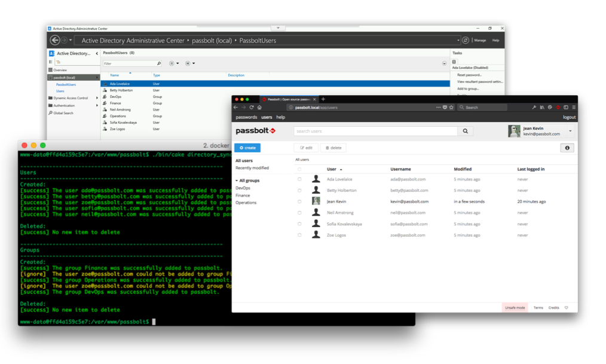
Task: Expand Dynamic Access Control node
Action: pyautogui.click(x=97, y=98)
